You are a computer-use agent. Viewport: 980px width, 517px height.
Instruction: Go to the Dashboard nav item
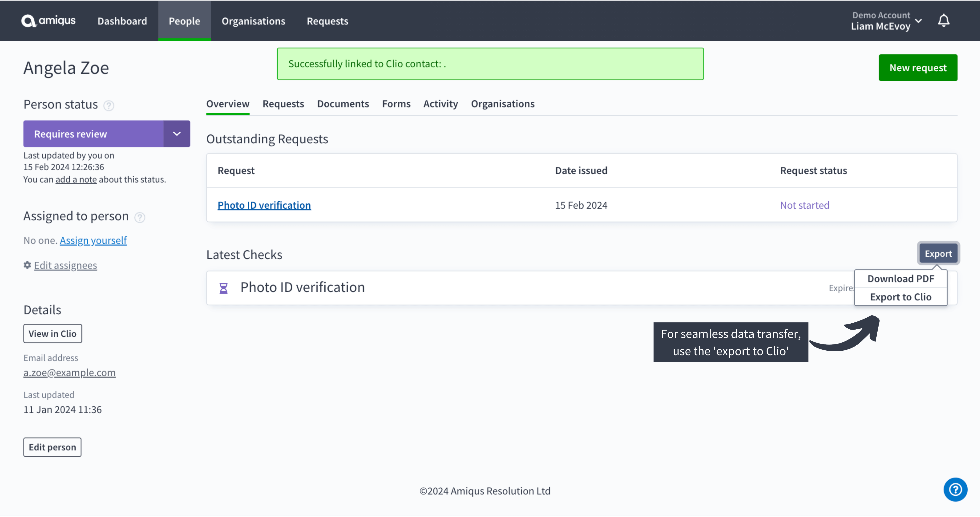pyautogui.click(x=122, y=21)
